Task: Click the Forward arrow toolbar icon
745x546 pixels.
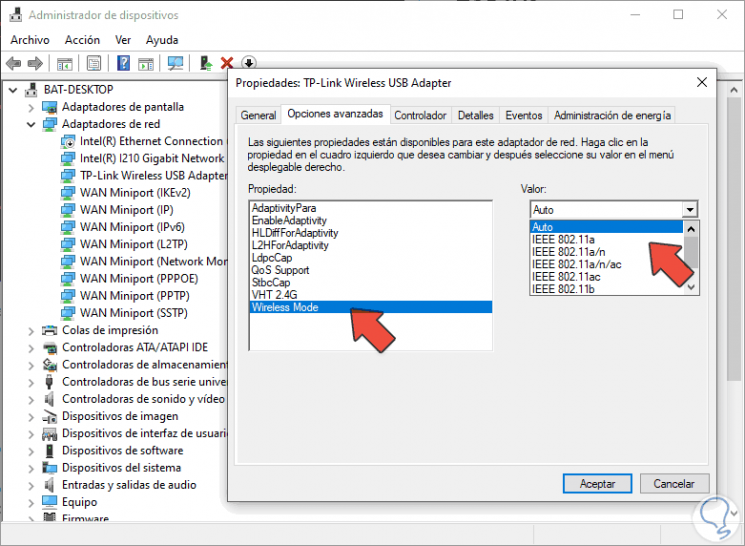Action: click(x=35, y=63)
